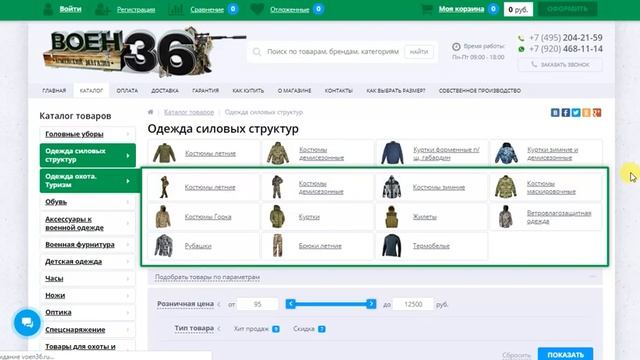Share via Odnoklassniki icon
Screen dimensions: 640x360
pyautogui.click(x=587, y=113)
